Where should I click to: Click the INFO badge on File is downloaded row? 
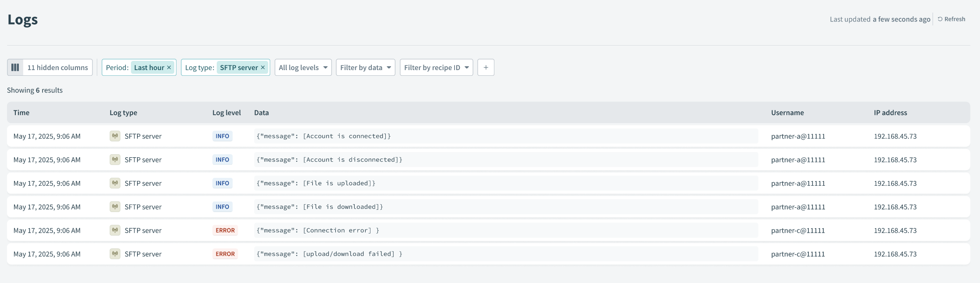(x=222, y=207)
